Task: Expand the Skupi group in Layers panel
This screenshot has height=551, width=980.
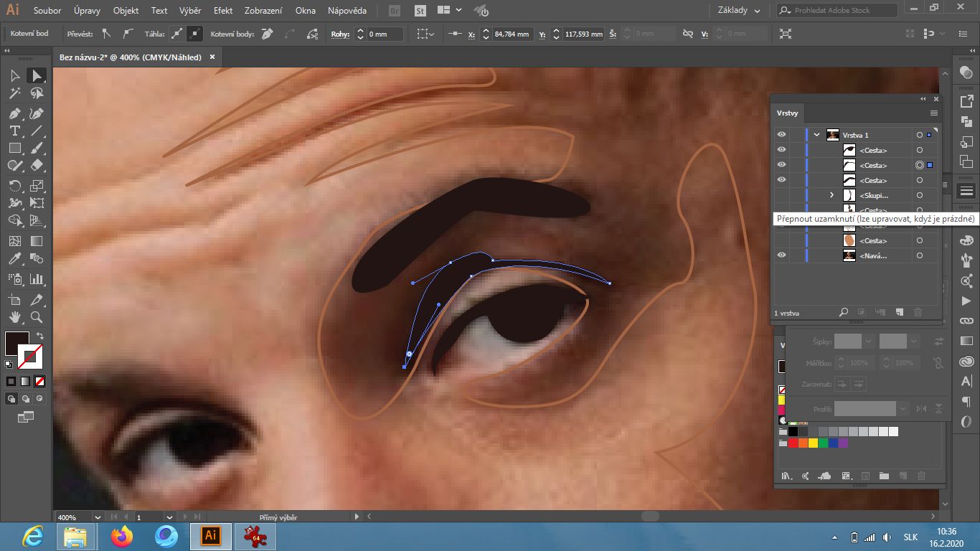Action: (x=831, y=194)
